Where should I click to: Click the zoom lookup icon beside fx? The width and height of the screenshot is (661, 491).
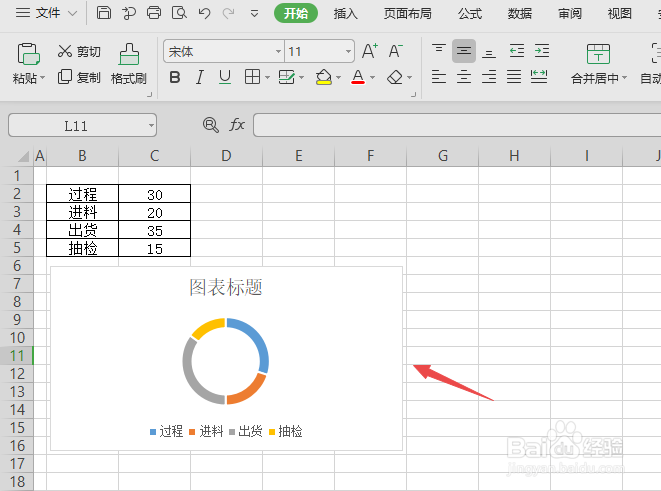210,125
